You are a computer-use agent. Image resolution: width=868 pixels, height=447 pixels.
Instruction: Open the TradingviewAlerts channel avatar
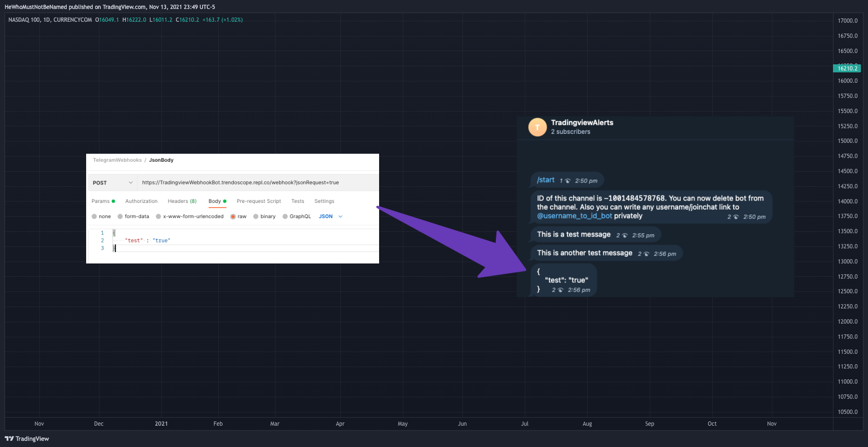coord(537,127)
